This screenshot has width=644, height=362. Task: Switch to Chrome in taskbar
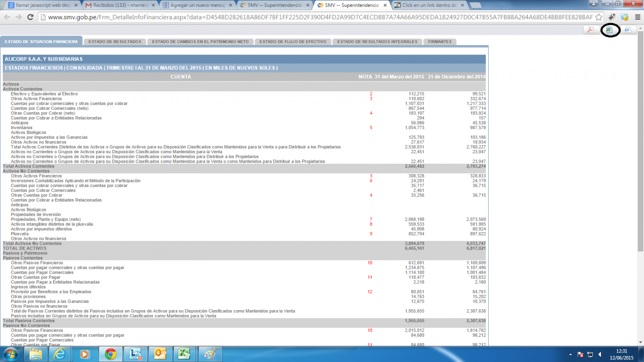pos(110,354)
